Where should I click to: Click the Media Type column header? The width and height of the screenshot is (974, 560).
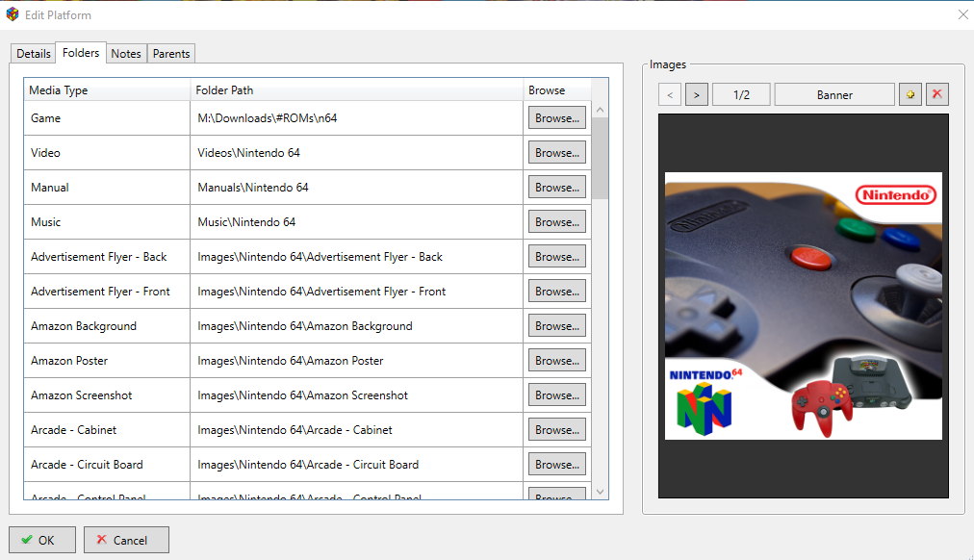point(107,90)
